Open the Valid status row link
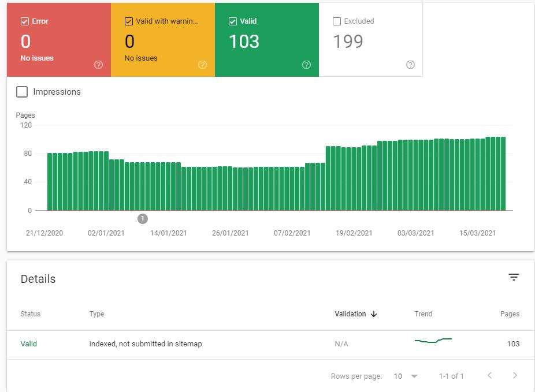 (29, 344)
